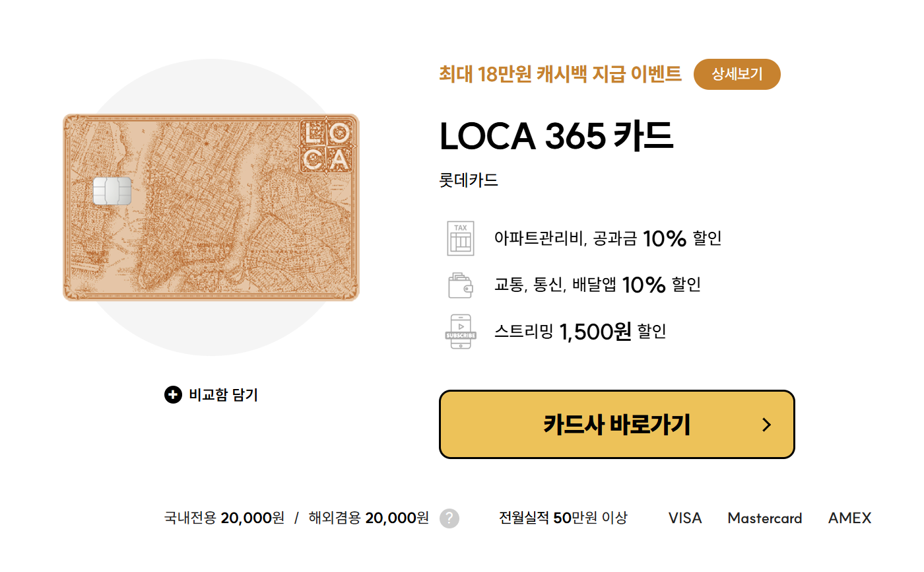924x572 pixels.
Task: Select the VISA network option
Action: (684, 518)
